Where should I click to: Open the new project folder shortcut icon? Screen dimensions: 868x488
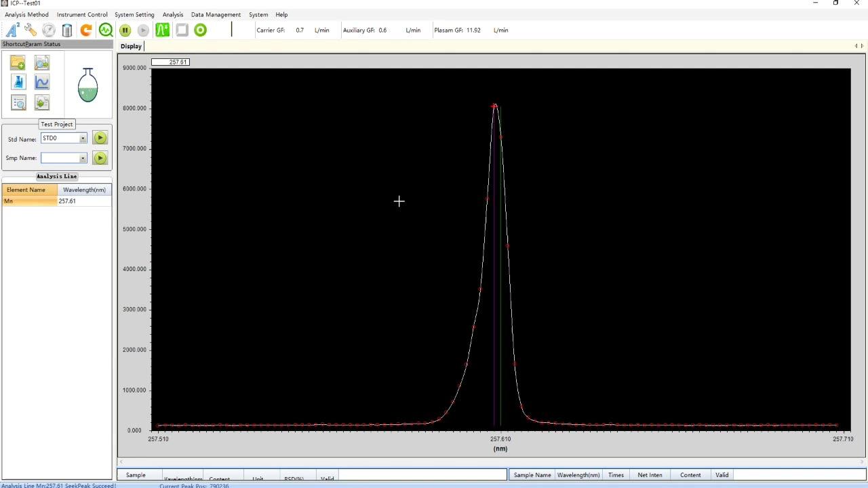[18, 62]
